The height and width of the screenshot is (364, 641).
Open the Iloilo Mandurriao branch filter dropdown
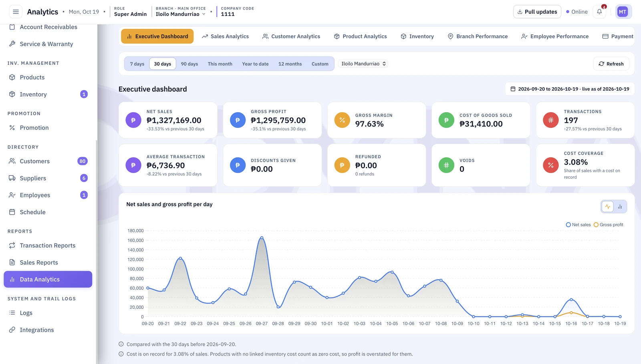coord(363,64)
